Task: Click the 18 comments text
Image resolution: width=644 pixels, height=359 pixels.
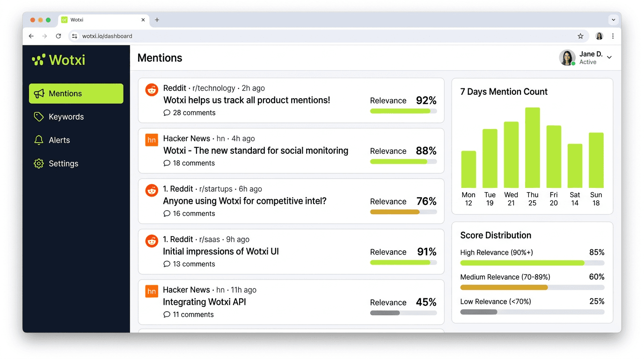Action: tap(194, 163)
